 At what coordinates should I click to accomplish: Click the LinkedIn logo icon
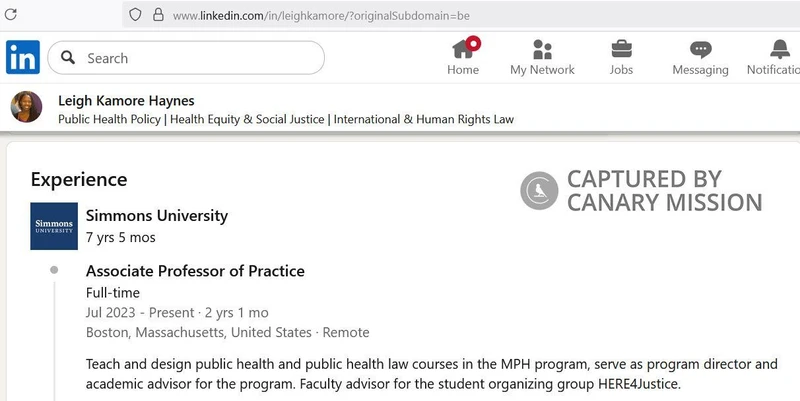[23, 57]
